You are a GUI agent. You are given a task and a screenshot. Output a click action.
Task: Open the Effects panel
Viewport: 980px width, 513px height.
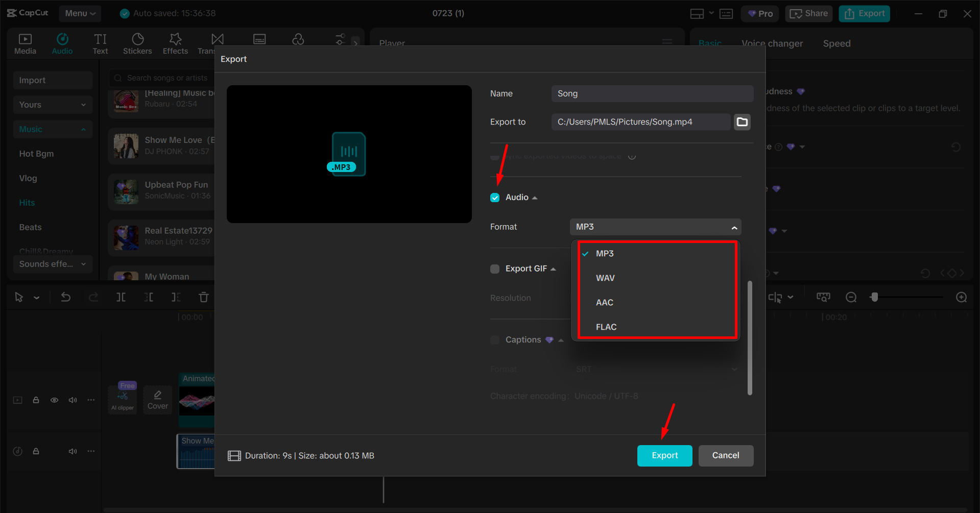click(175, 43)
